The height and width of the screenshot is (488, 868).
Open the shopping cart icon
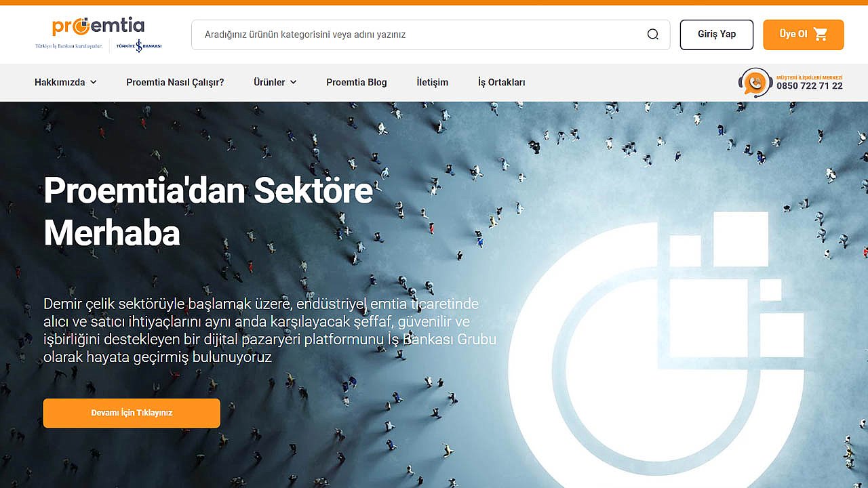821,35
